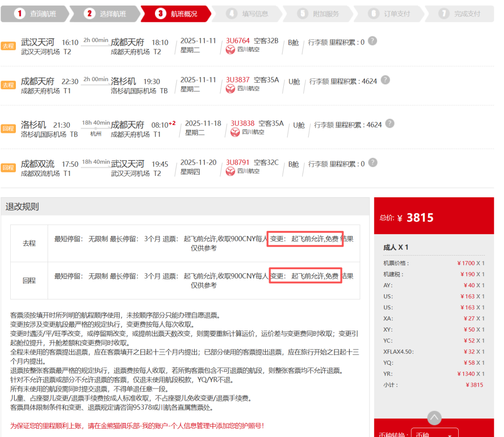Click Sichuan Airlines logo under flight 3U3838

click(235, 132)
